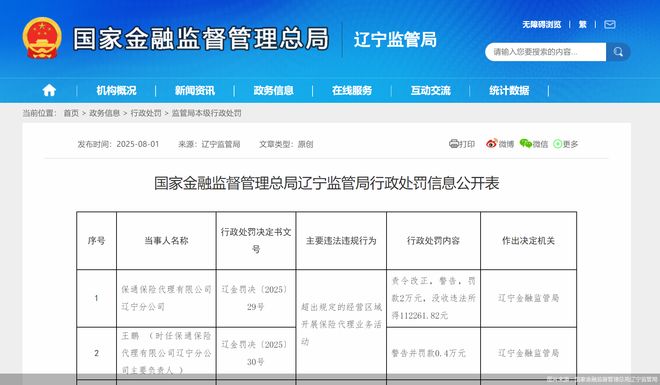Click row 1 辽宁金融监管局 cell
660x385 pixels.
pyautogui.click(x=528, y=298)
